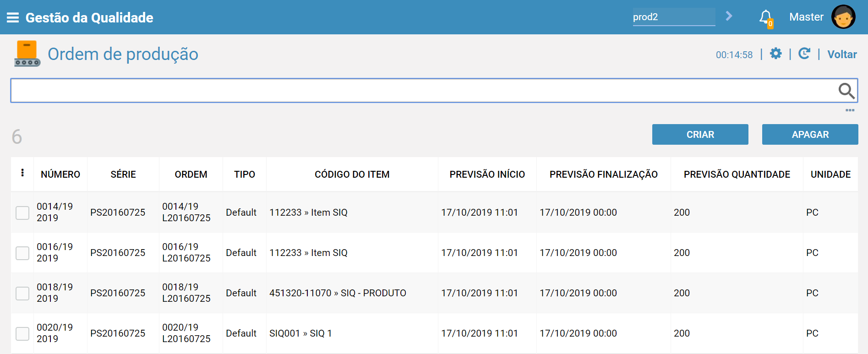
Task: Click number cell 0014/19 2019
Action: pyautogui.click(x=55, y=212)
